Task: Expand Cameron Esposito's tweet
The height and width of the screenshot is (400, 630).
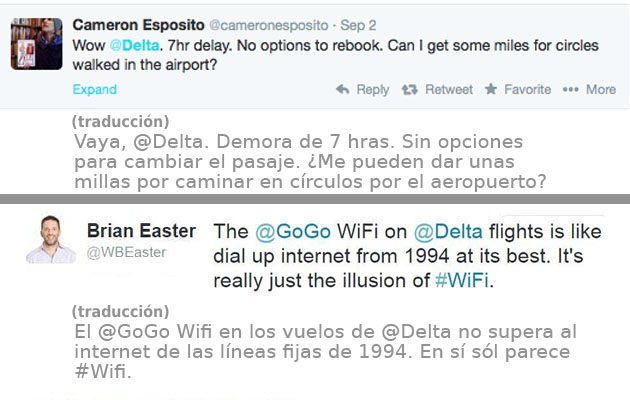Action: [x=95, y=90]
